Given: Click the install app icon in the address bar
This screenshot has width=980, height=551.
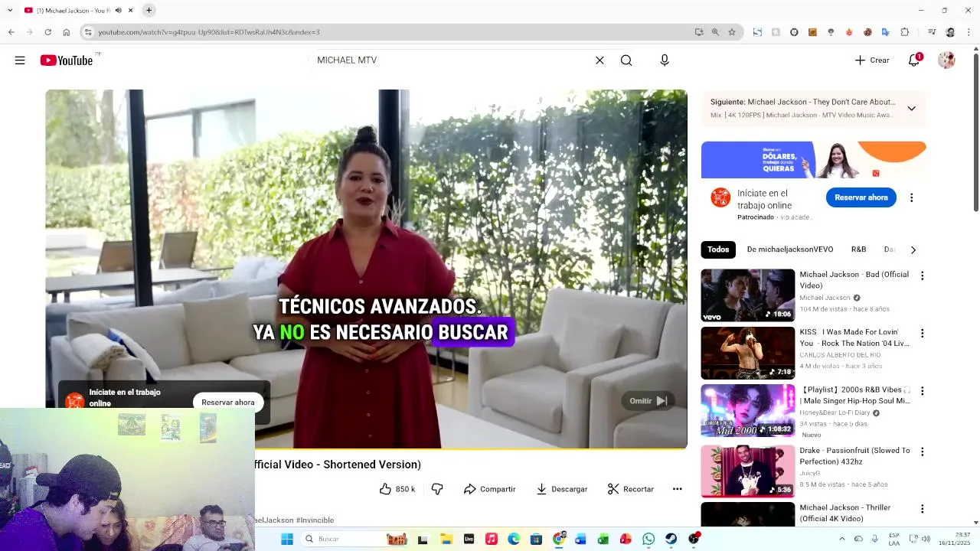Looking at the screenshot, I should tap(698, 32).
